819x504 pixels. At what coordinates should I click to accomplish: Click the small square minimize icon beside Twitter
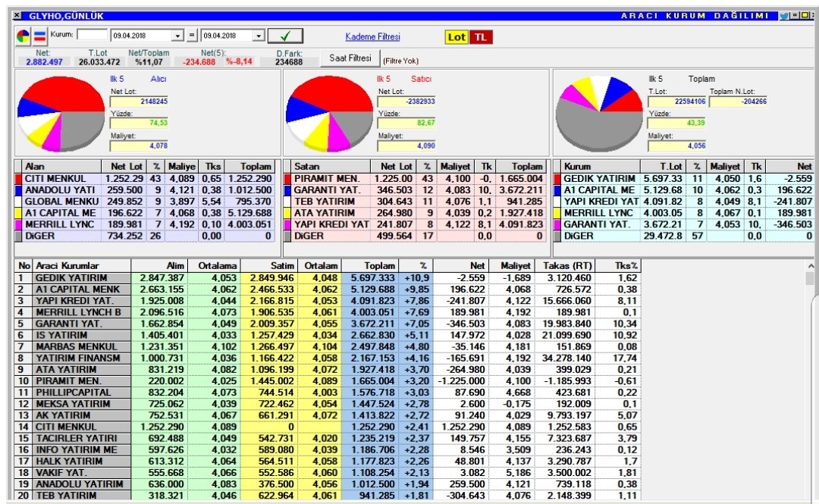pyautogui.click(x=795, y=16)
